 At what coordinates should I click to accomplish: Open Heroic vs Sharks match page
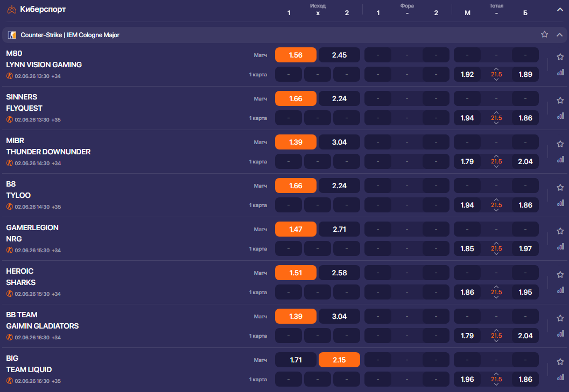pos(20,276)
